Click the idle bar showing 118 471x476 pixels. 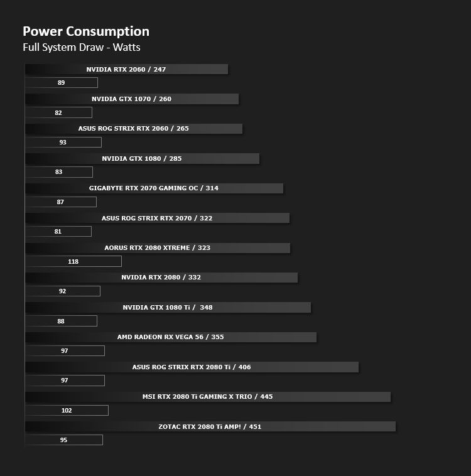point(73,261)
